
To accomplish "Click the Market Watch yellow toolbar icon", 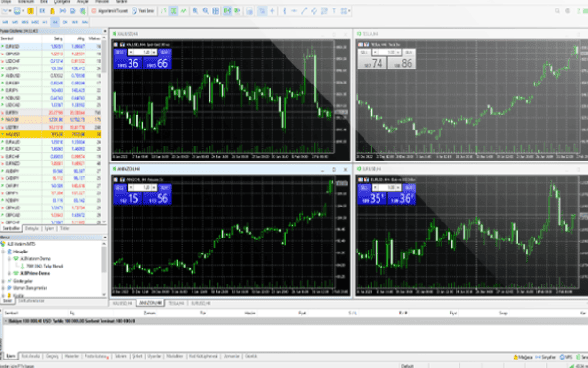I will point(31,11).
